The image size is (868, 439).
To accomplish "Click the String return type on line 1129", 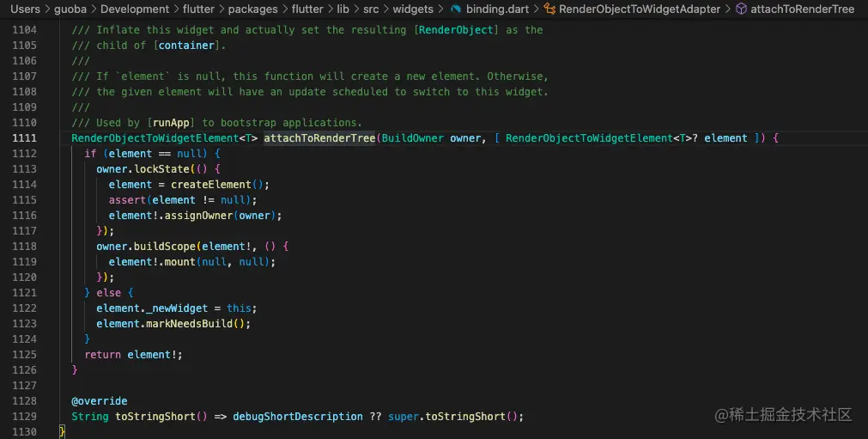I will pos(90,417).
